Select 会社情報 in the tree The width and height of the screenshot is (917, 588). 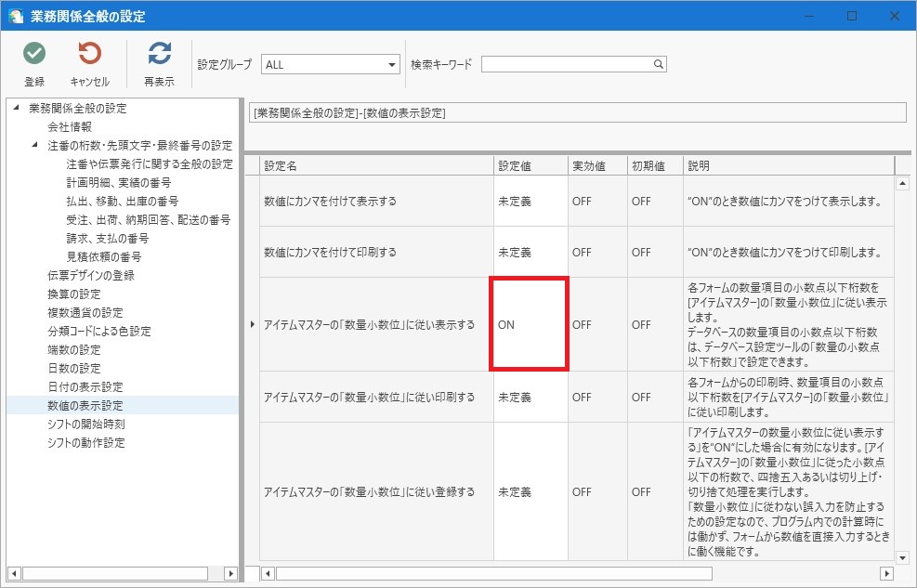tap(70, 127)
